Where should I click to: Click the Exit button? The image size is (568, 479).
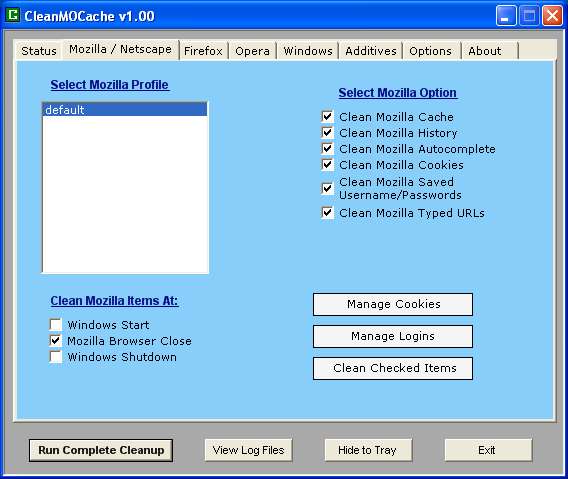(x=488, y=450)
